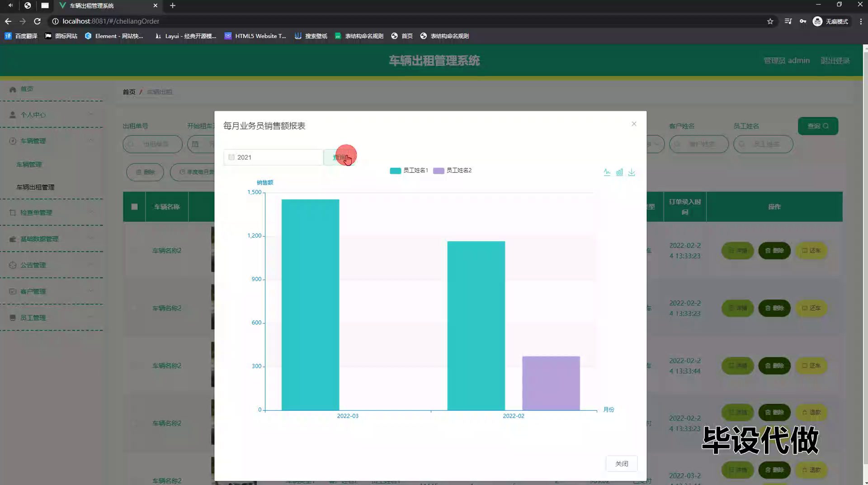The image size is (868, 485).
Task: Expand 公告管理 sidebar menu
Action: coord(51,265)
